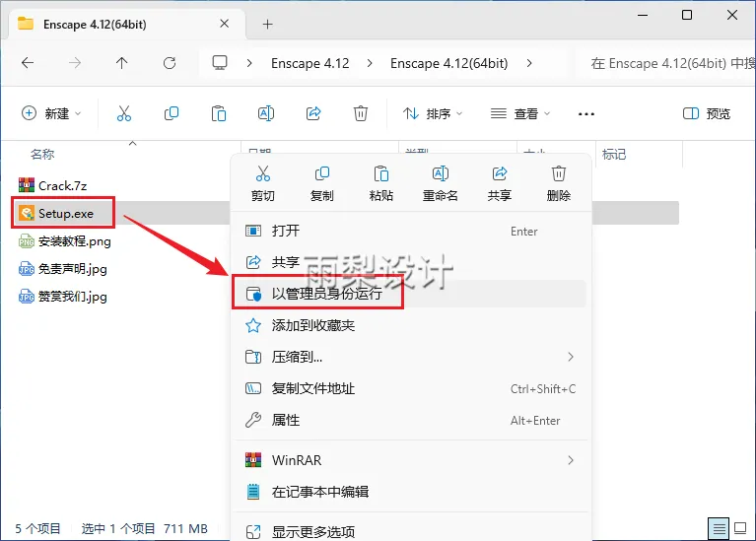Viewport: 756px width, 541px height.
Task: Expand the WinRAR submenu
Action: point(571,460)
